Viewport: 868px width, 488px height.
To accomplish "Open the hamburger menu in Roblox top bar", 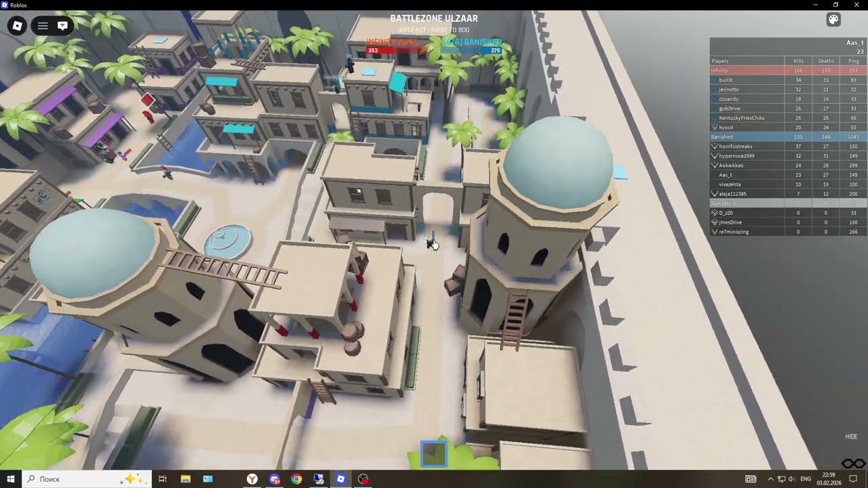I will [x=43, y=26].
